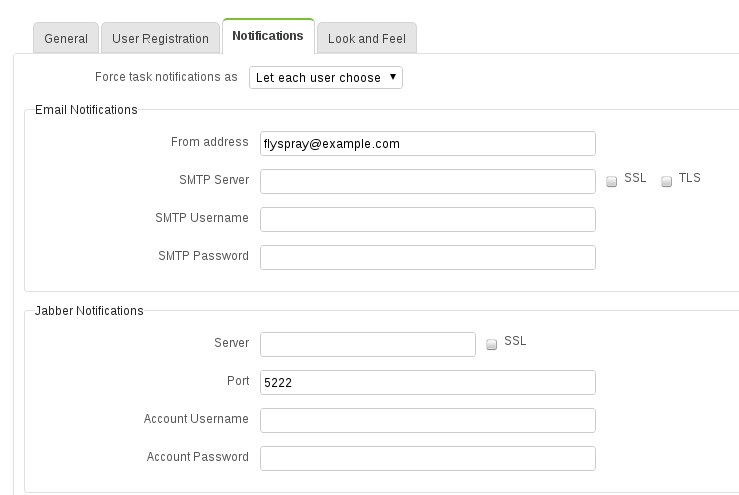Open the User Registration tab

160,38
